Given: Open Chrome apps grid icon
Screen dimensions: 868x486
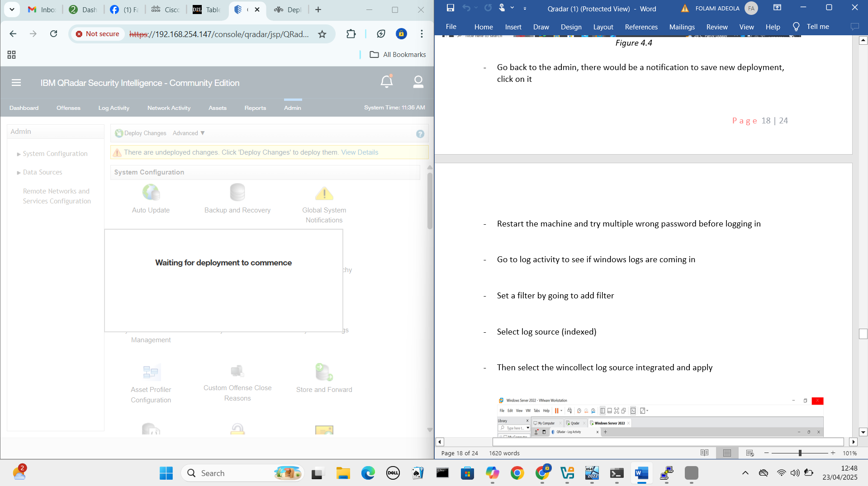Looking at the screenshot, I should (12, 55).
